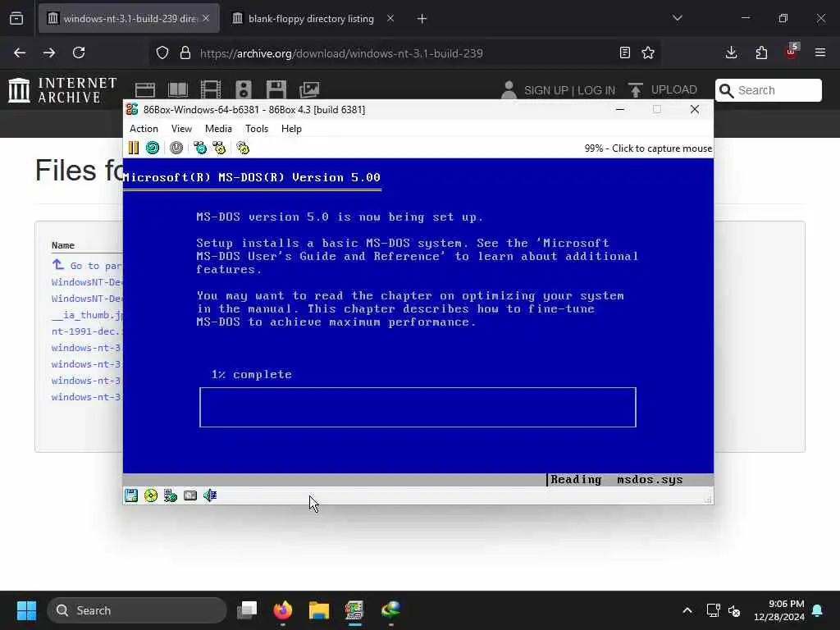Pause the 86Box emulation
Screen dimensions: 840x630
[134, 148]
